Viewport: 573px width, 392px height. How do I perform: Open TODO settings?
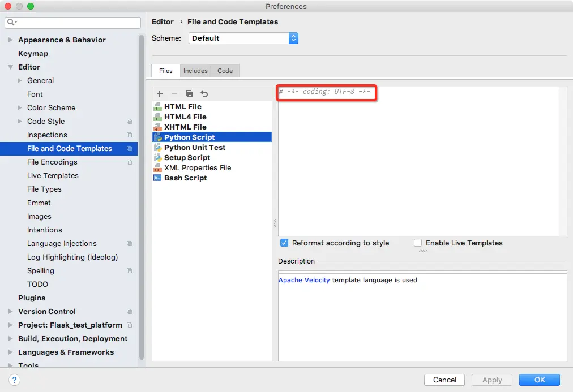(x=37, y=285)
